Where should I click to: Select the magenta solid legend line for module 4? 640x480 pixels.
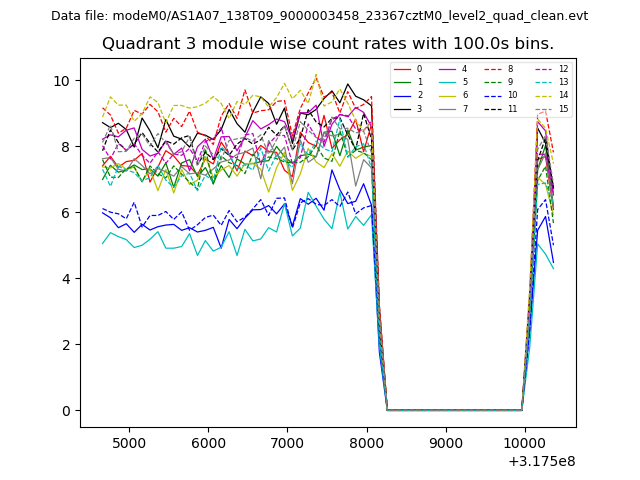click(x=447, y=69)
